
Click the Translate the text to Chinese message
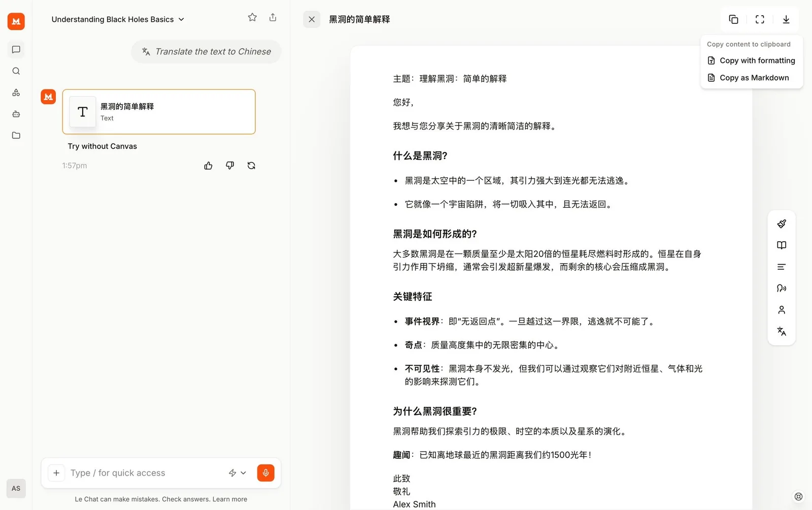[206, 52]
